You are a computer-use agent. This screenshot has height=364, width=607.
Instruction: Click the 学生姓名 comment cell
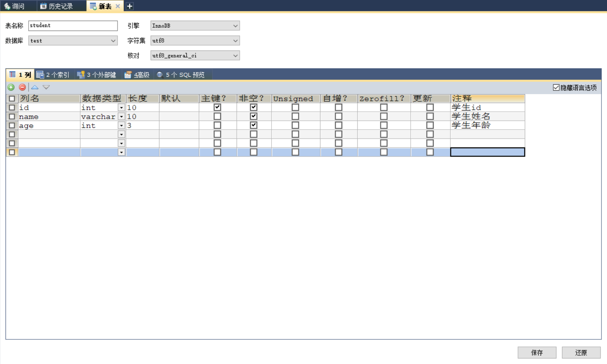(487, 116)
